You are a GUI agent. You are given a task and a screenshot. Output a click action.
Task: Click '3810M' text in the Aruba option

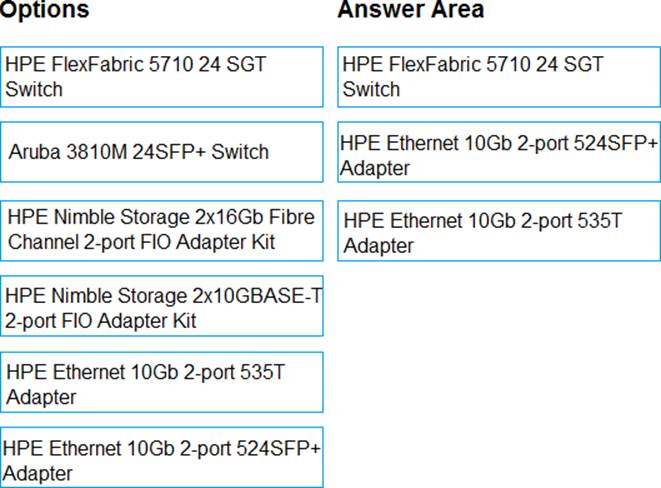(97, 152)
